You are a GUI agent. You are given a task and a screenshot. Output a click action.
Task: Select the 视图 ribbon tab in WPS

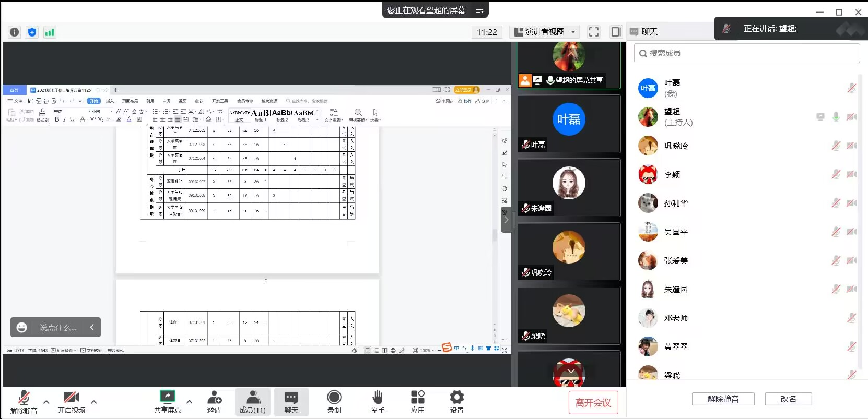pyautogui.click(x=183, y=101)
